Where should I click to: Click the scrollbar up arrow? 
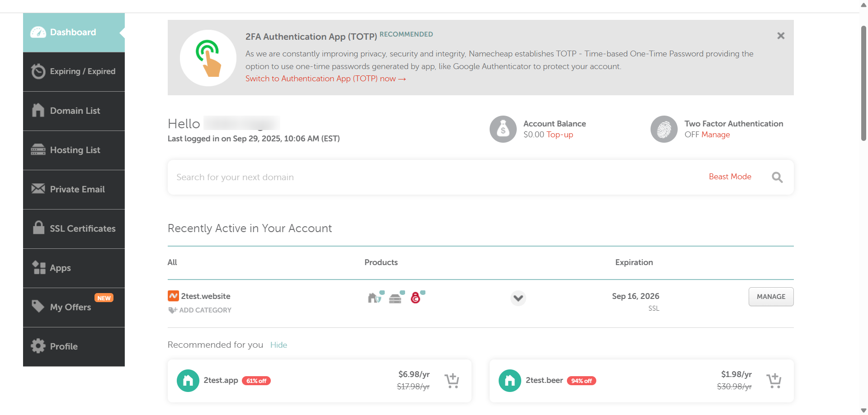pyautogui.click(x=863, y=5)
